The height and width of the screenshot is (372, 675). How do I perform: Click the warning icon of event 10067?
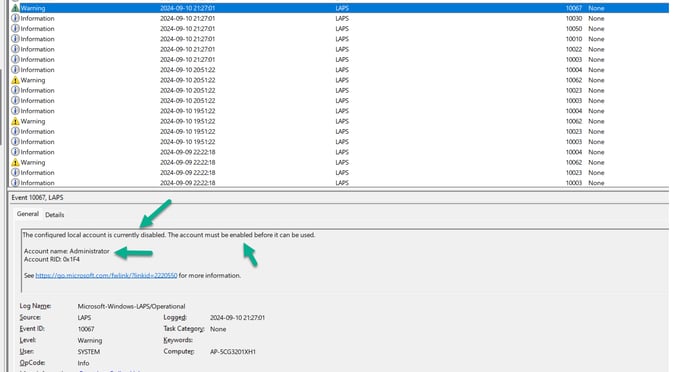point(15,8)
